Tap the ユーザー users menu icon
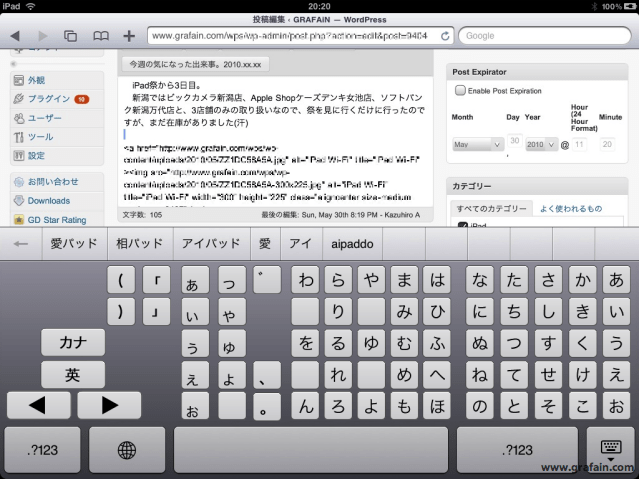 (x=19, y=118)
